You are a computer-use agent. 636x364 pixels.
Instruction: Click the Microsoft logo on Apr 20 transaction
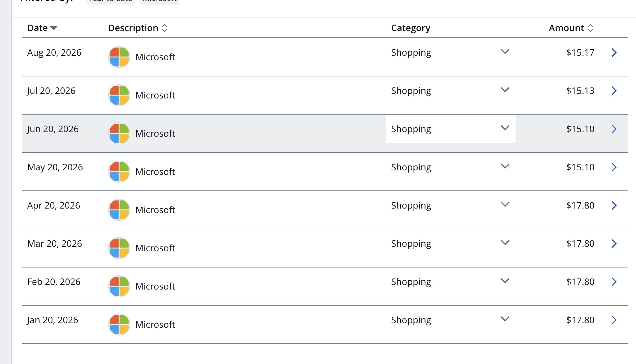coord(119,210)
